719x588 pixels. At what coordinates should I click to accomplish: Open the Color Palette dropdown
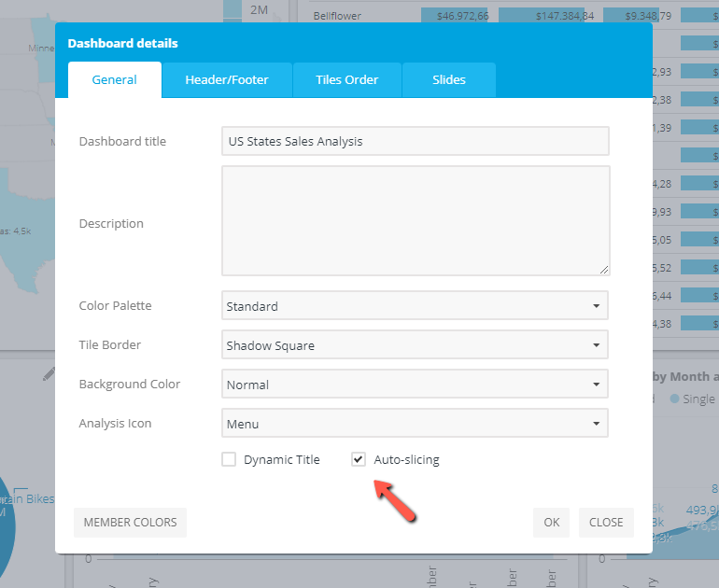click(415, 306)
